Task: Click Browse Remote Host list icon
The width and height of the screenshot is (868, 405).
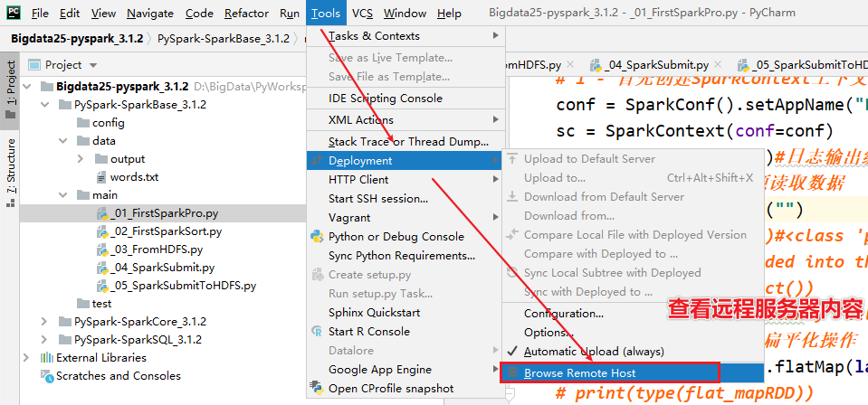Action: [512, 373]
